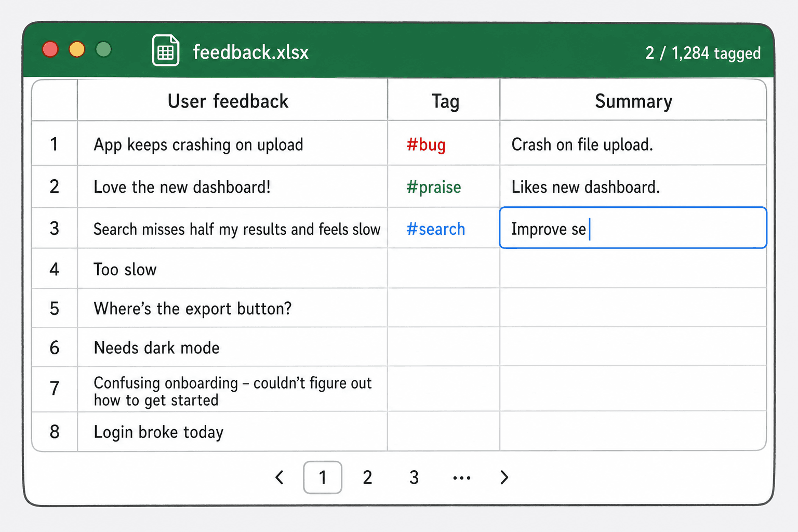Click the #bug tag in row 1
Viewport: 798px width, 532px height.
point(426,144)
